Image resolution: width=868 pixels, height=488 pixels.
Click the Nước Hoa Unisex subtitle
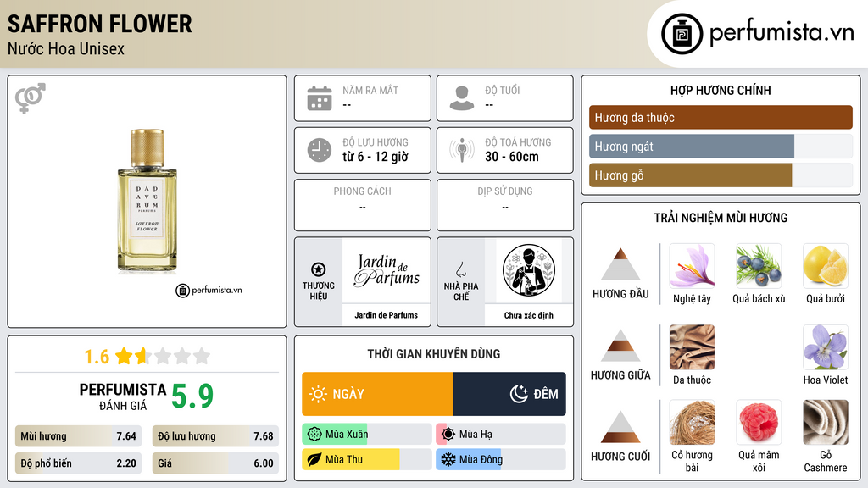click(x=66, y=48)
